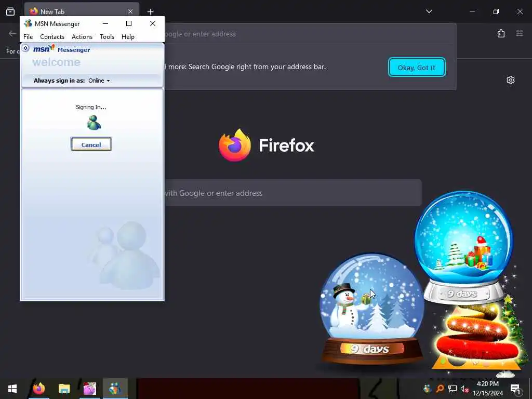The image size is (532, 399).
Task: Open the Firefox new tab settings gear
Action: 511,80
